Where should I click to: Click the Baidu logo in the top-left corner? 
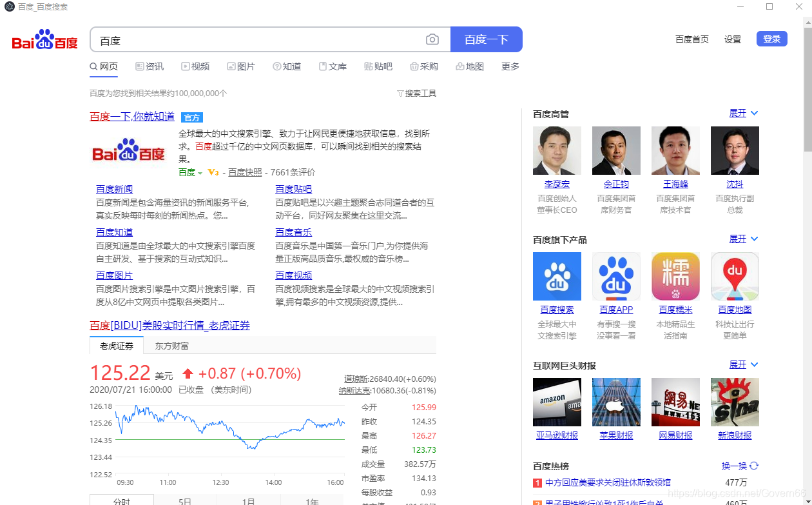pyautogui.click(x=44, y=39)
